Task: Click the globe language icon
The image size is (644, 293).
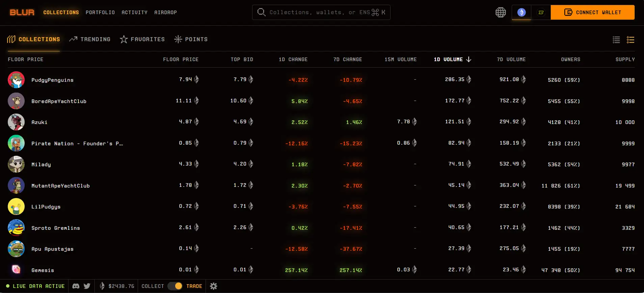Action: pyautogui.click(x=501, y=13)
